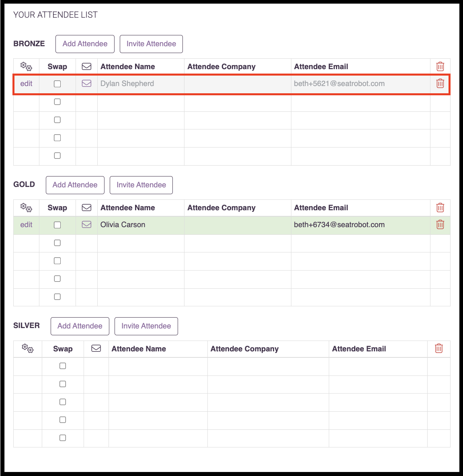463x476 pixels.
Task: Click the envelope icon in the Silver table header
Action: 96,349
